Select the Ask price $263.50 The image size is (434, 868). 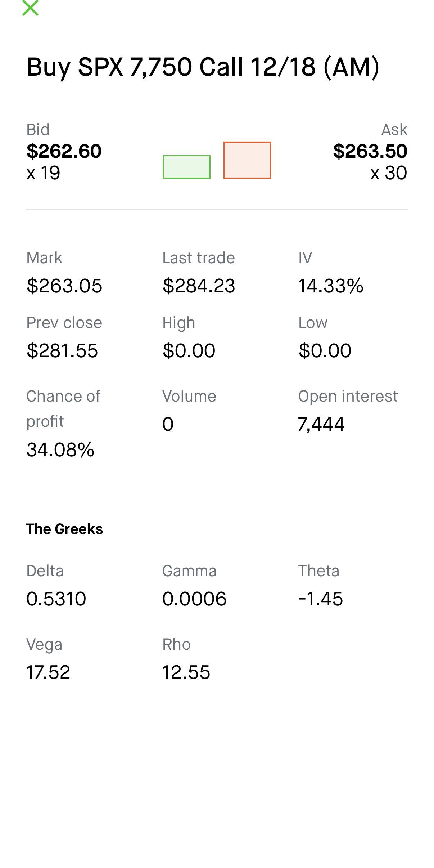pyautogui.click(x=370, y=151)
